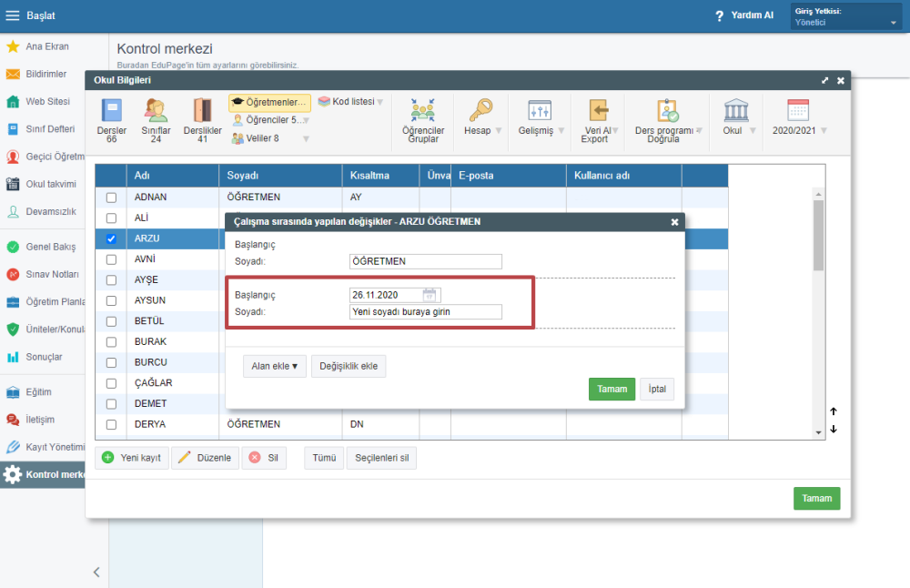Expand the Öğrenciler 5 dropdown arrow

[x=306, y=120]
